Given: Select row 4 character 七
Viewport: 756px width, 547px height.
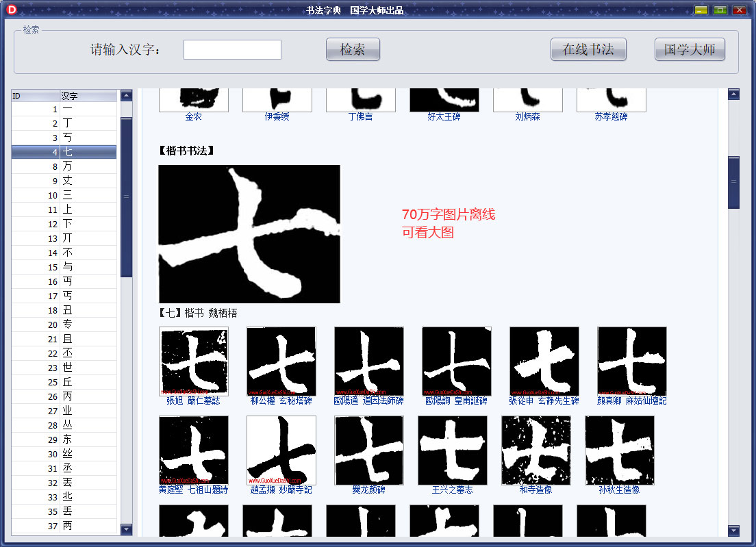Looking at the screenshot, I should coord(64,152).
